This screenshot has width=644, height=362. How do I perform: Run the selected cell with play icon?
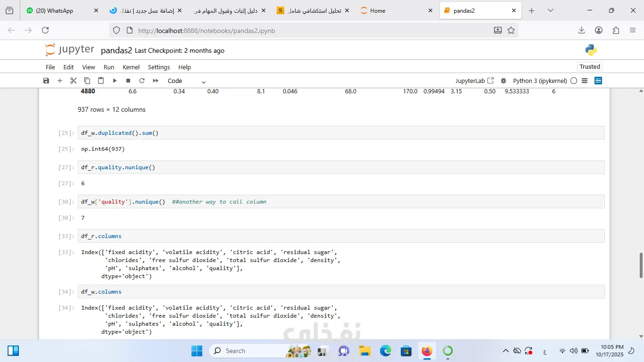115,81
